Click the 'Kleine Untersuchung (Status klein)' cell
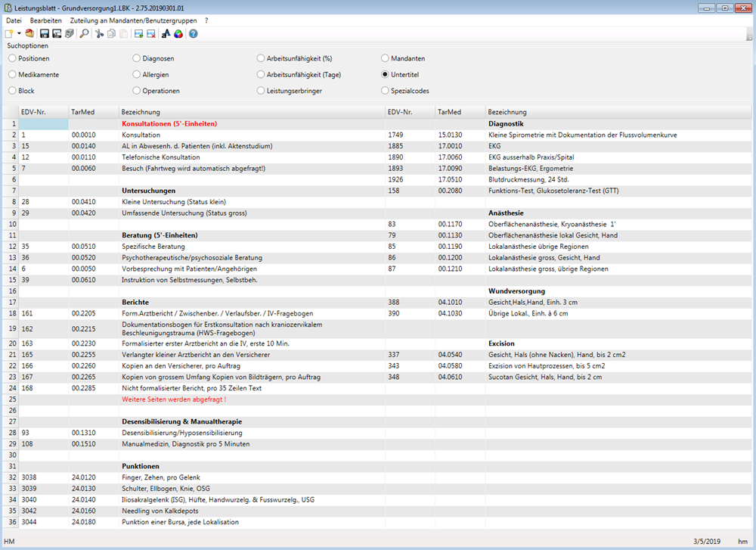Viewport: 756px width, 550px height. click(252, 202)
